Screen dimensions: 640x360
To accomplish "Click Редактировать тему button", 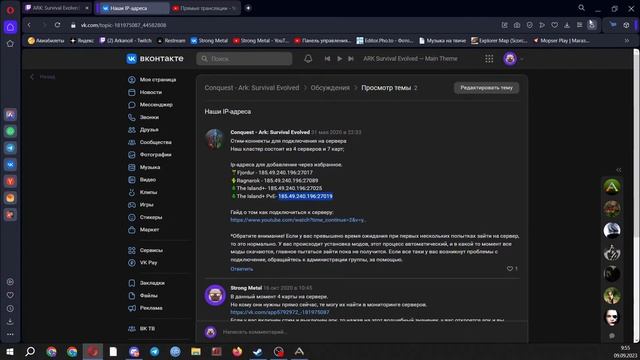I will (486, 88).
